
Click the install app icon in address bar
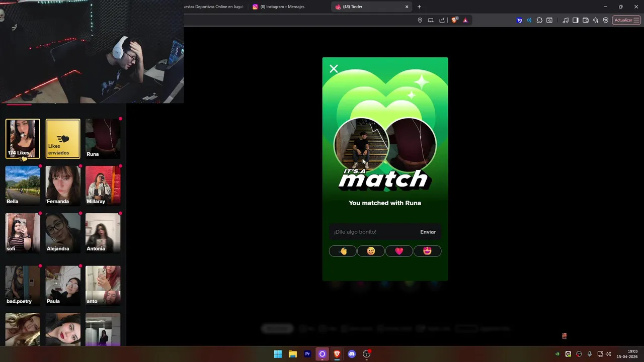coord(431,20)
